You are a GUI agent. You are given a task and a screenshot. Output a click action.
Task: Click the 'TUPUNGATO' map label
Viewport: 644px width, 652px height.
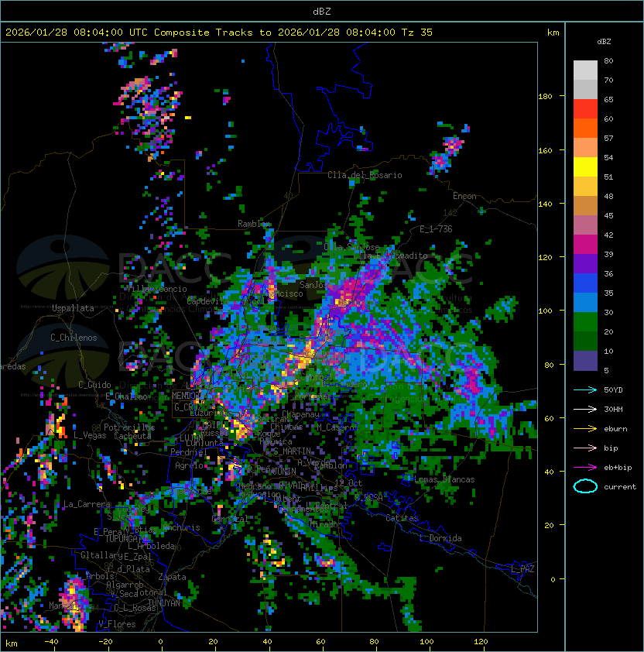pos(126,538)
